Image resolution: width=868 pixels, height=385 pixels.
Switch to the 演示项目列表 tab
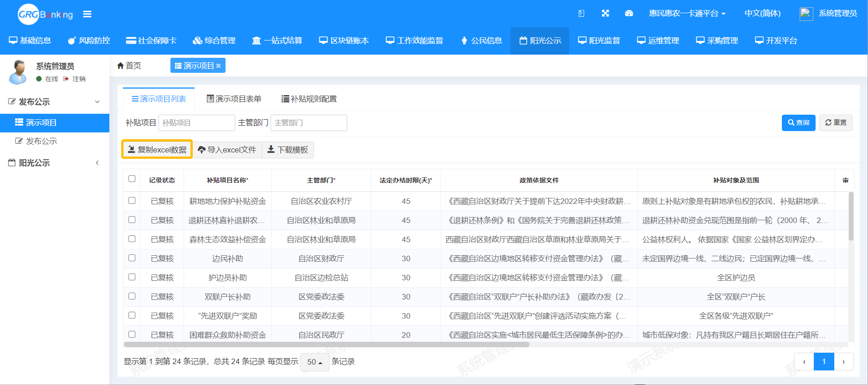[159, 99]
